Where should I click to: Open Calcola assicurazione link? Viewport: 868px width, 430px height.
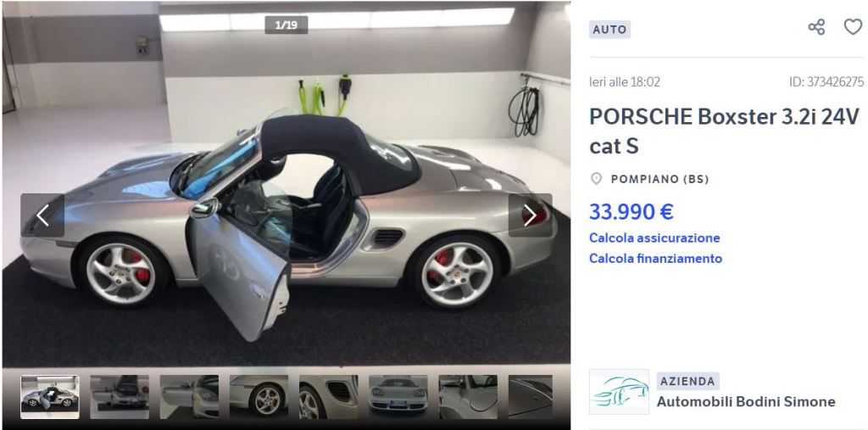click(x=654, y=237)
